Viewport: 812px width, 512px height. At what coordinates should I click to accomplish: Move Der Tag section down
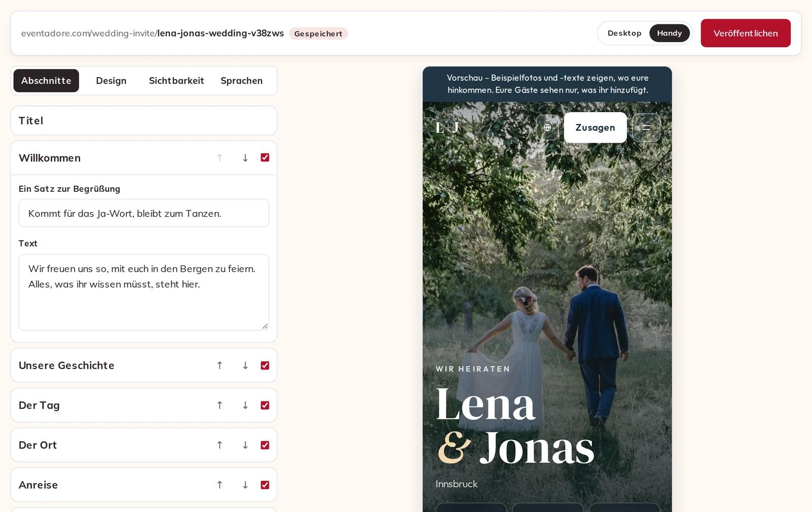pos(245,405)
